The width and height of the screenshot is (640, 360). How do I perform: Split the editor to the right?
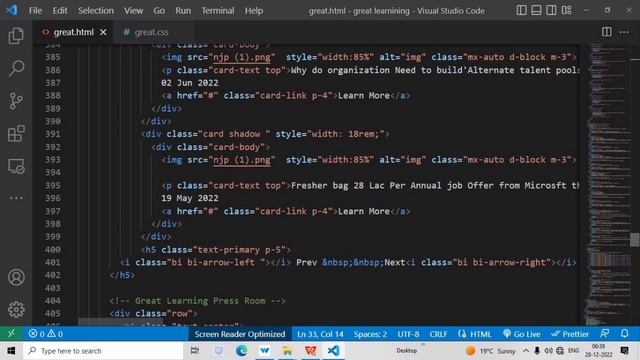607,32
